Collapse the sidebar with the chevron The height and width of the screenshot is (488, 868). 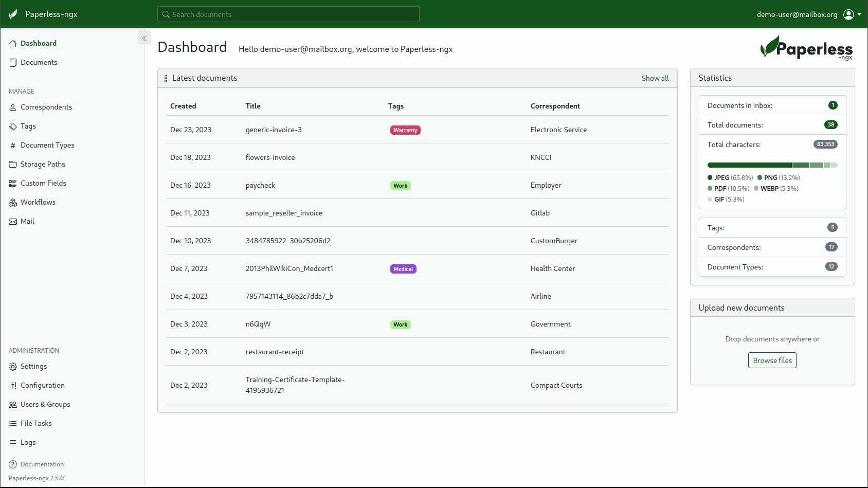click(144, 38)
